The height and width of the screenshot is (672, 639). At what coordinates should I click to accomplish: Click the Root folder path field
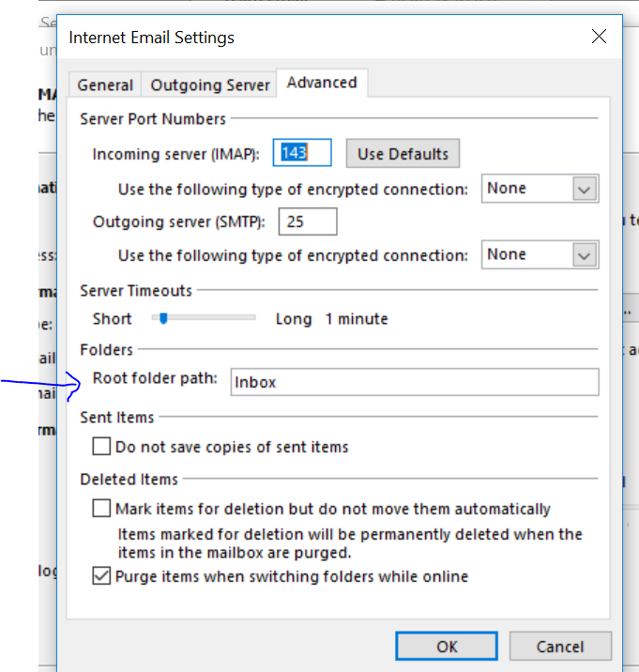pyautogui.click(x=415, y=382)
